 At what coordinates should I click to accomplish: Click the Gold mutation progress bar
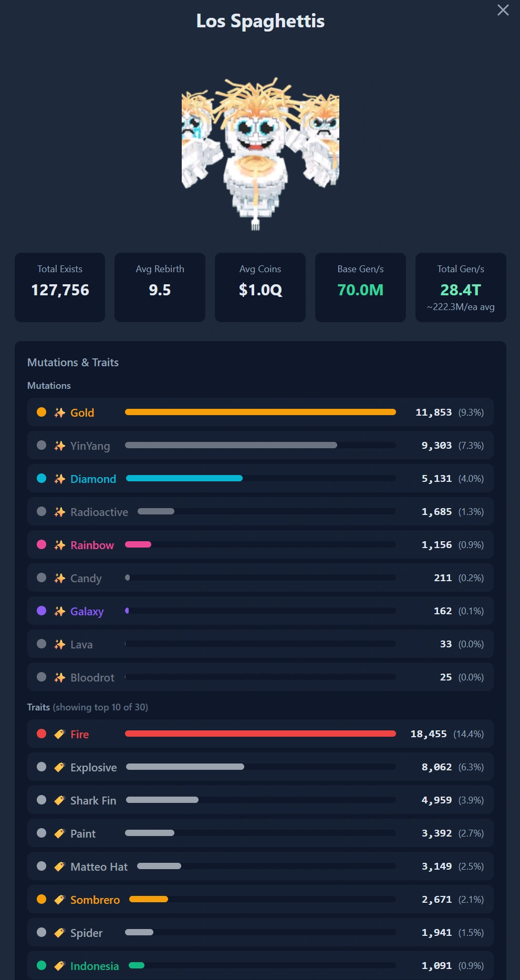point(261,412)
